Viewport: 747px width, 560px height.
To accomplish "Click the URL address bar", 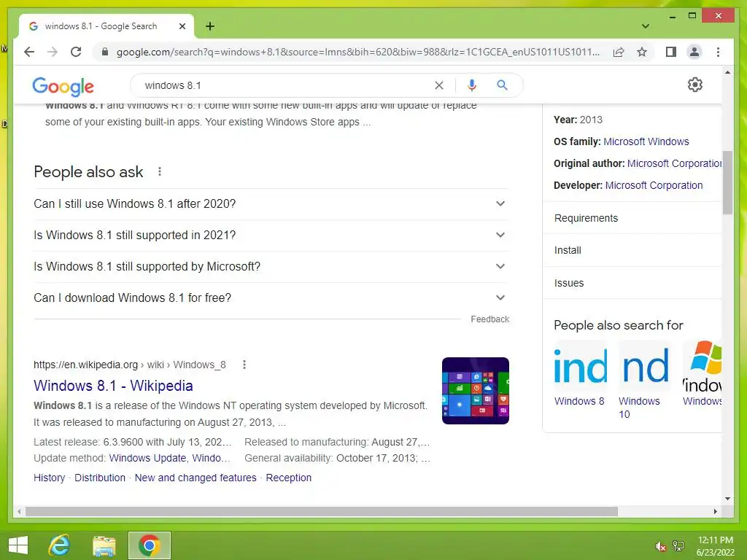I will [x=357, y=52].
